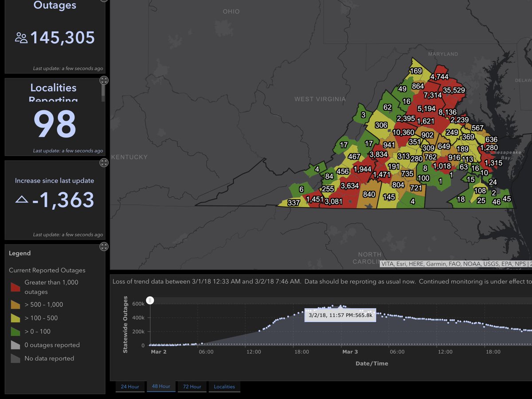This screenshot has height=399, width=532.
Task: Click the chart tooltip '3/2/18, 11:57 PM:565.8k'
Action: [x=340, y=316]
